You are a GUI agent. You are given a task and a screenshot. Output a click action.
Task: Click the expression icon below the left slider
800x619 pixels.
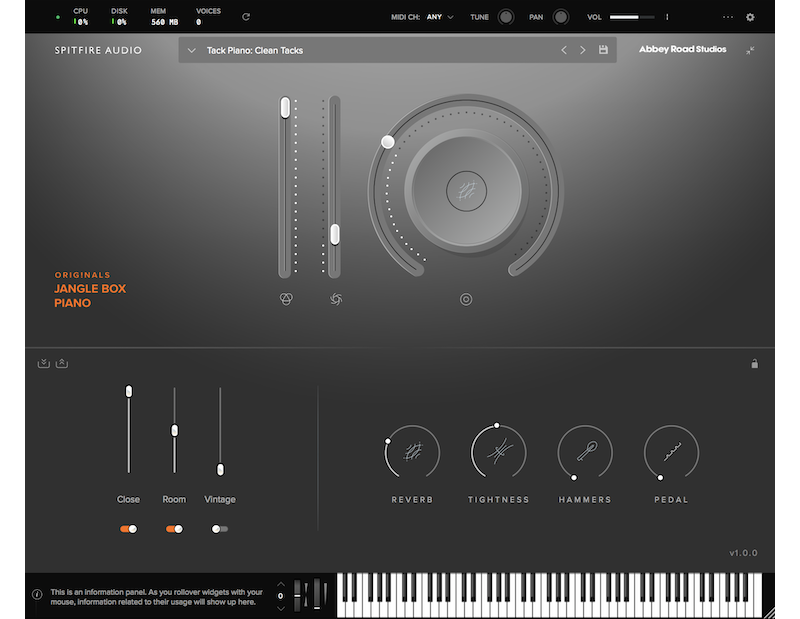pyautogui.click(x=286, y=299)
